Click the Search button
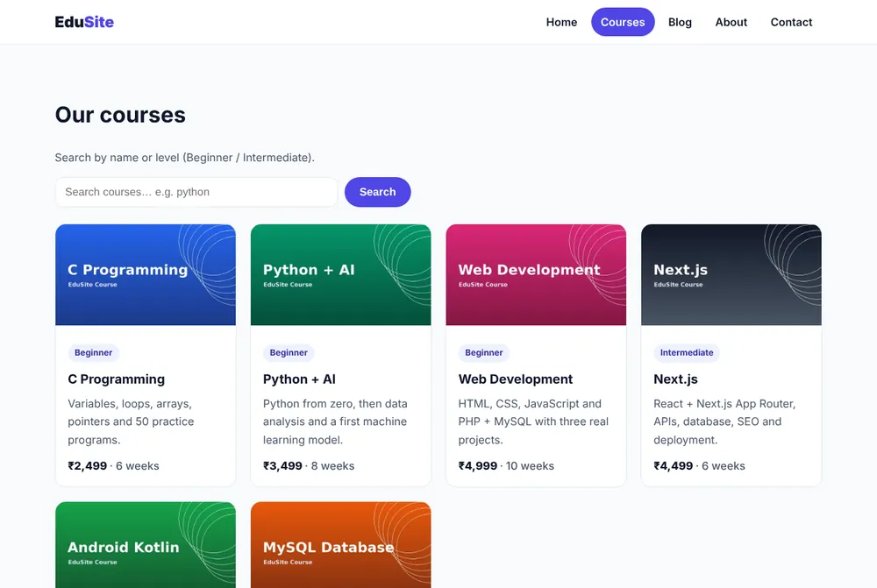The image size is (877, 588). [x=377, y=192]
